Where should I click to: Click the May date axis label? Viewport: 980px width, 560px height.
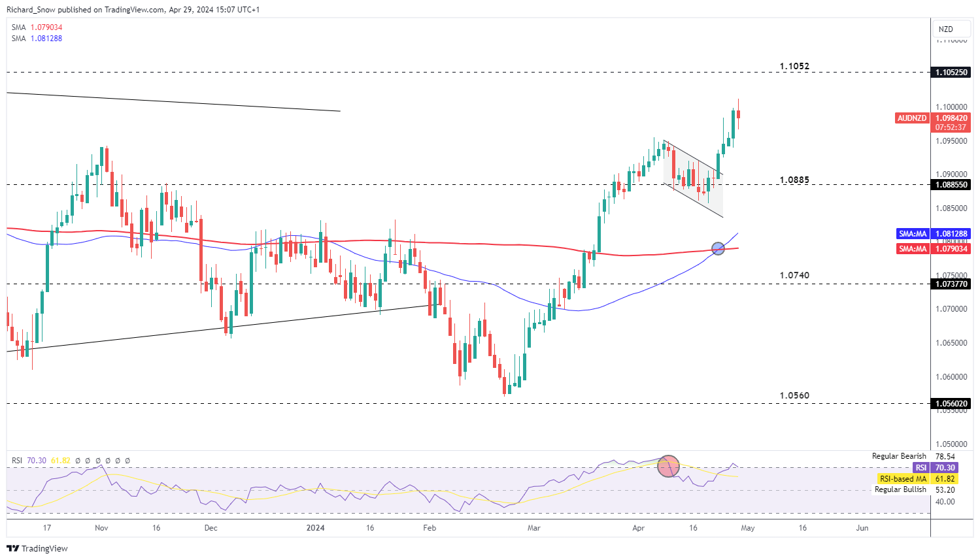coord(748,528)
